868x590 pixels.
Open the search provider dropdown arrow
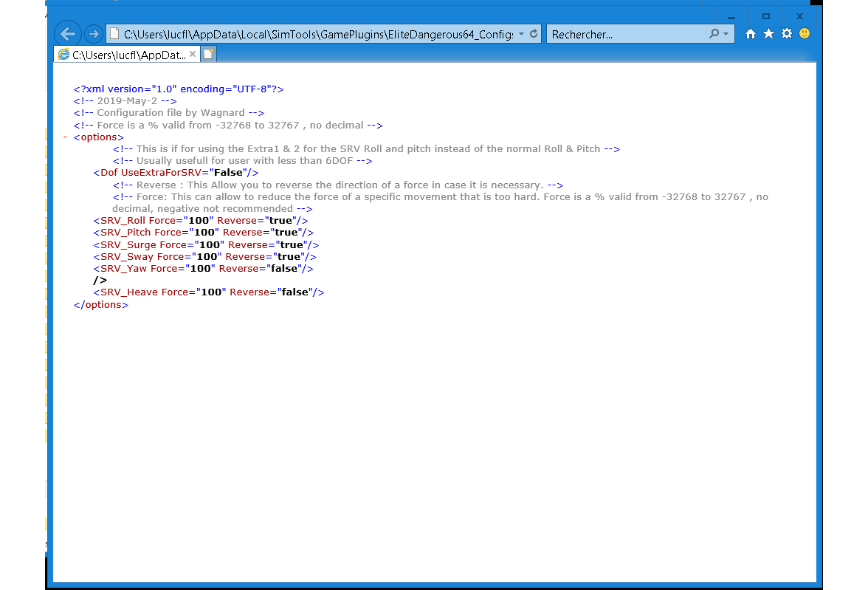pyautogui.click(x=726, y=35)
